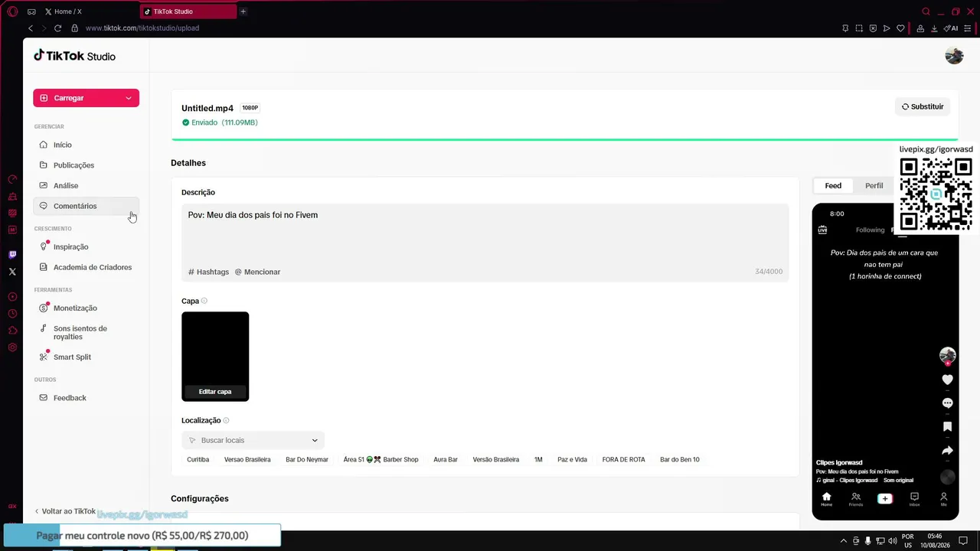Viewport: 980px width, 551px height.
Task: Add page to bookmarks with the heart icon
Action: (x=900, y=28)
